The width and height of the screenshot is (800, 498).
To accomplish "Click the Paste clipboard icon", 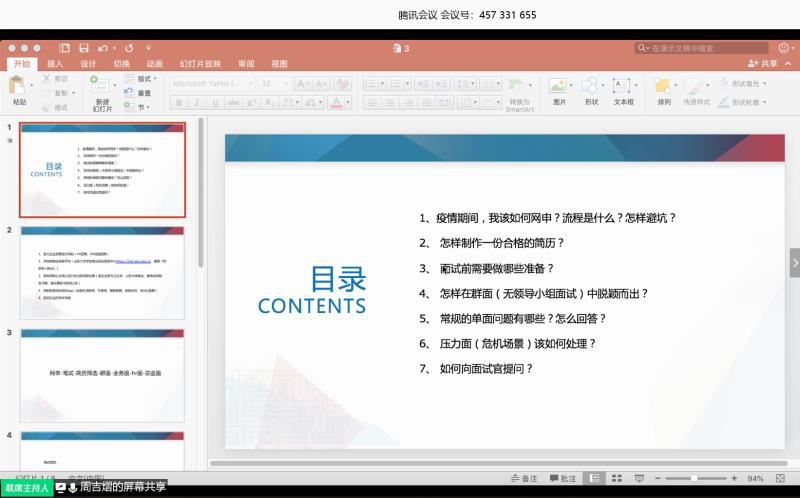I will point(19,86).
